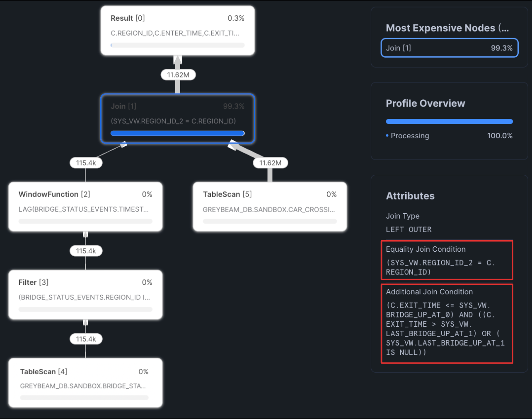Click the blue Profile Overview progress bar
The width and height of the screenshot is (532, 419).
[x=449, y=121]
